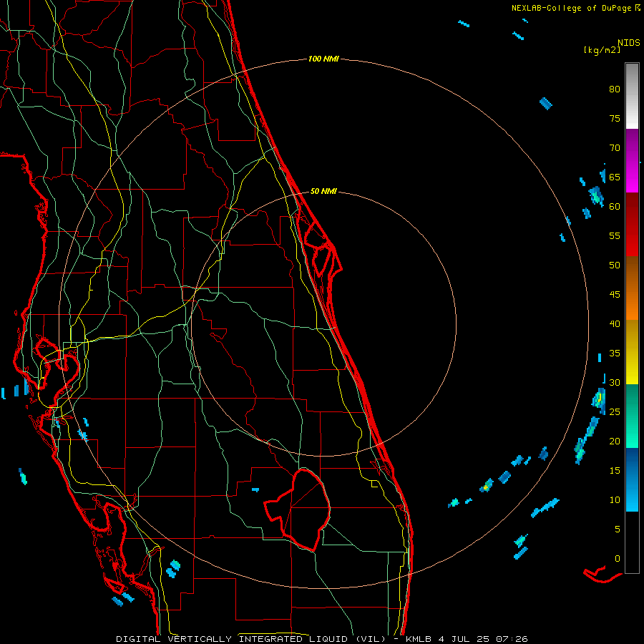This screenshot has height=644, width=644.
Task: Click the "[kg/m2]" unit label
Action: click(602, 50)
